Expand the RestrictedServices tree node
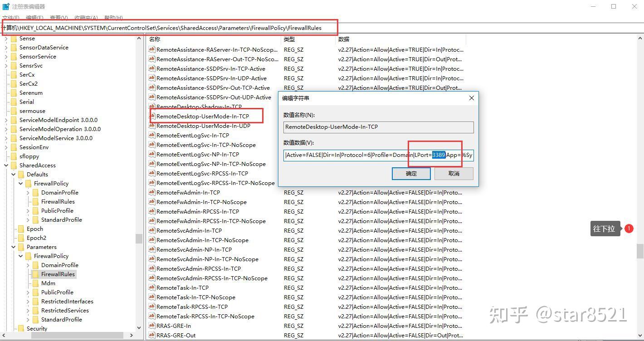The height and width of the screenshot is (341, 644). click(x=28, y=311)
